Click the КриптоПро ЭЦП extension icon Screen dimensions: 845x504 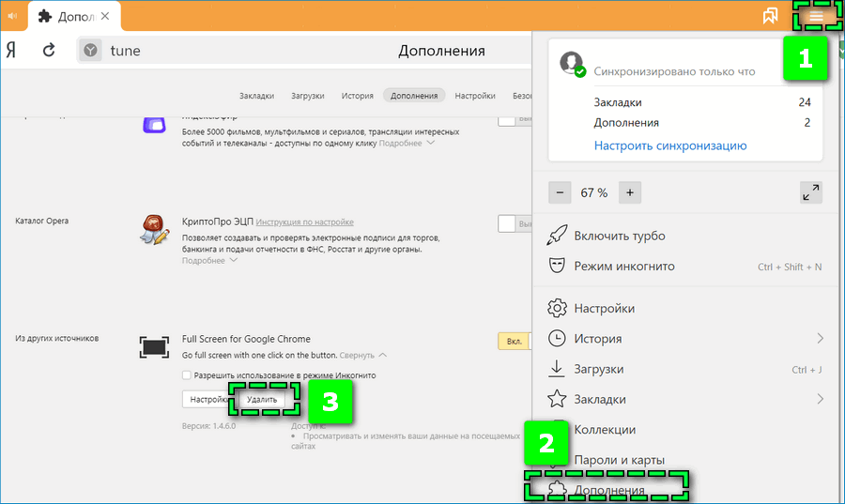[154, 229]
